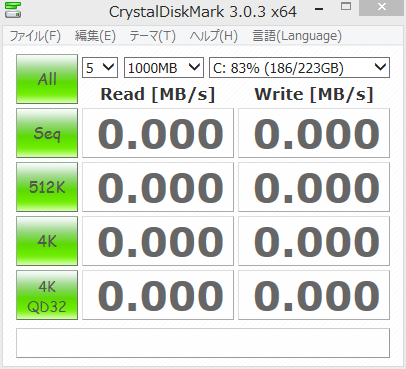Click the Write [MB/s] column header
The width and height of the screenshot is (406, 369).
pos(314,94)
